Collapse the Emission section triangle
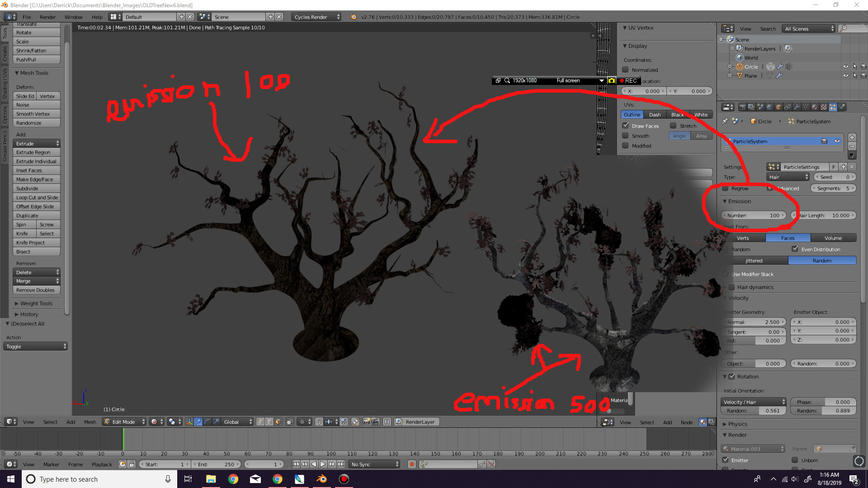The height and width of the screenshot is (488, 868). click(726, 201)
